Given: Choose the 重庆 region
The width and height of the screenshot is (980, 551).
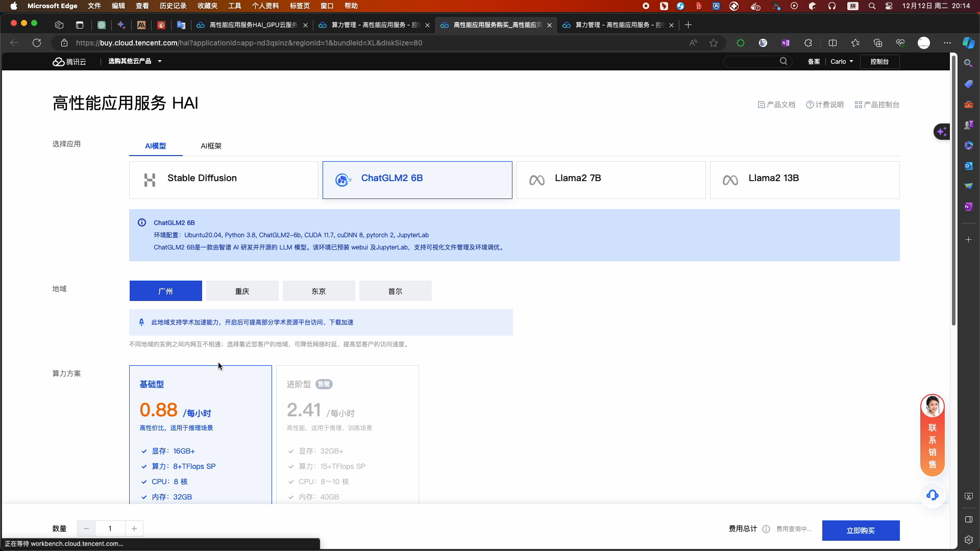Looking at the screenshot, I should pos(242,291).
